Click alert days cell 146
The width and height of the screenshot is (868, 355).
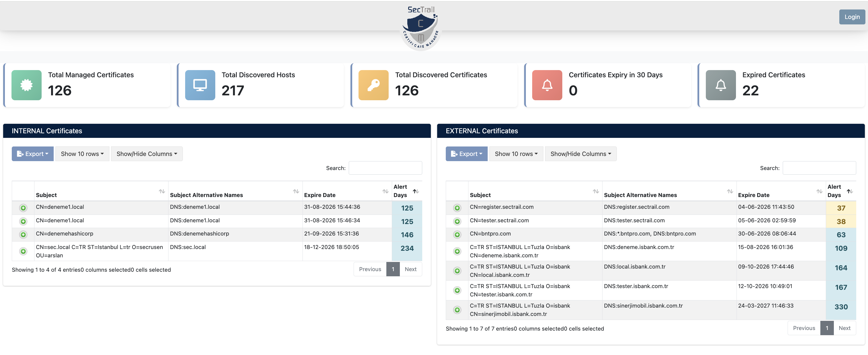[x=407, y=235]
